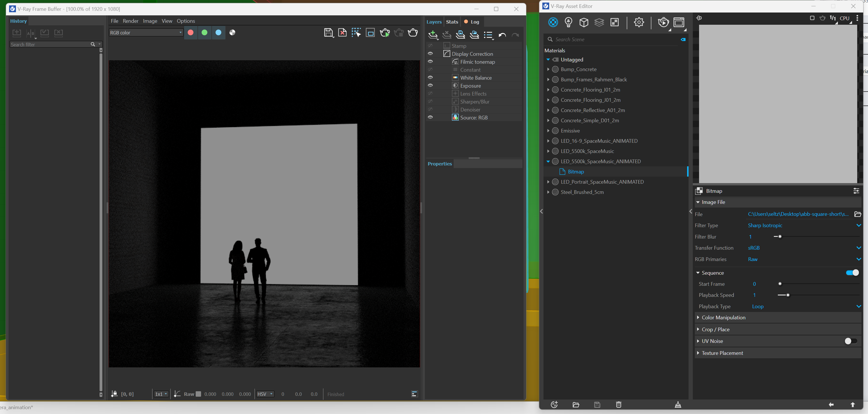The width and height of the screenshot is (868, 414).
Task: Open the Settings gear in Asset Editor
Action: coord(639,22)
